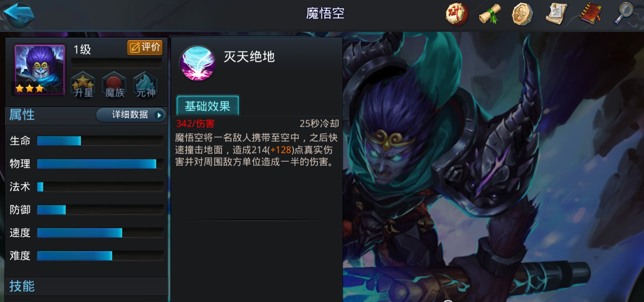Click the magnifying glass search icon
The height and width of the screenshot is (302, 644).
[623, 14]
